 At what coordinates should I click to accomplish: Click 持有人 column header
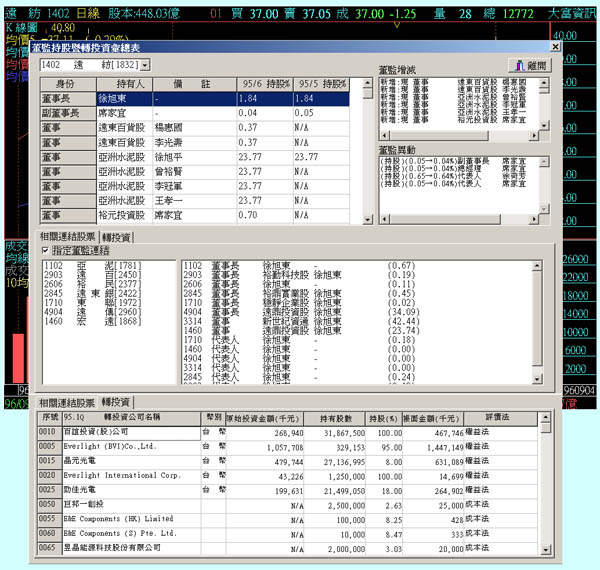tap(125, 84)
